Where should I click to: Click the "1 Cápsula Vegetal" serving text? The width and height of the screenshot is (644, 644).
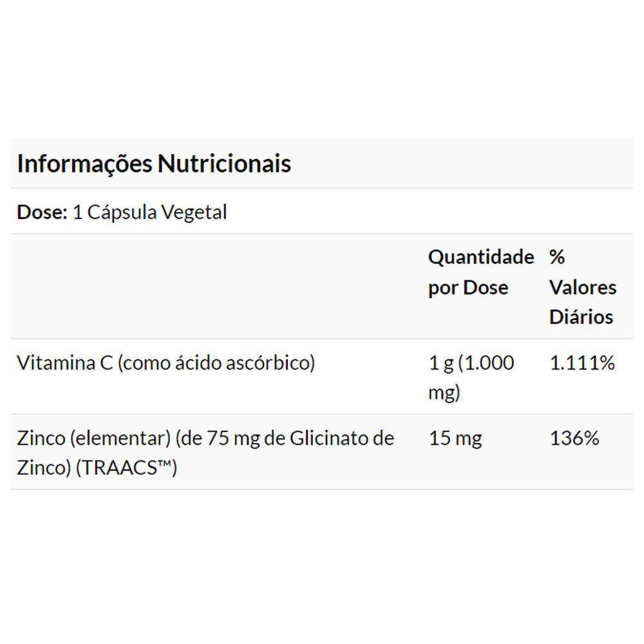click(x=150, y=213)
